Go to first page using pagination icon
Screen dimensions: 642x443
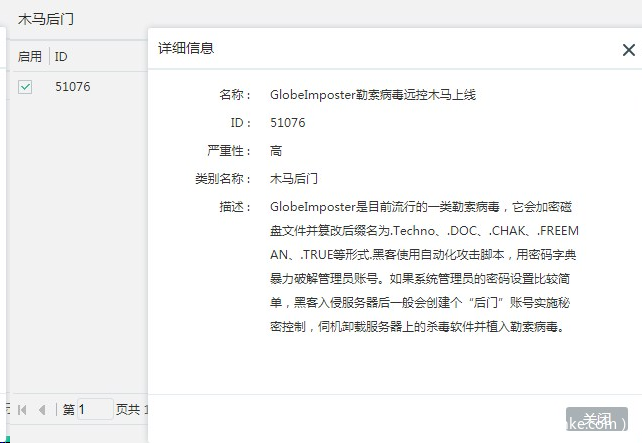pos(22,409)
